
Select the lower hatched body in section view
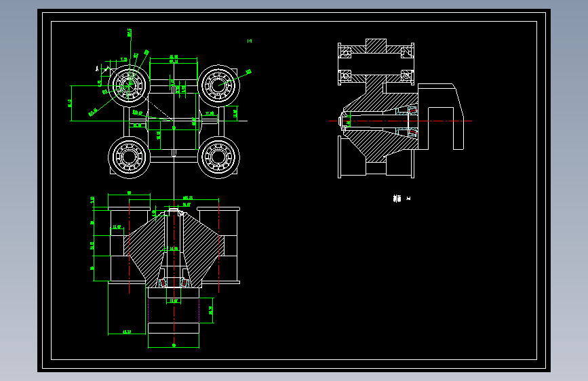(380, 144)
